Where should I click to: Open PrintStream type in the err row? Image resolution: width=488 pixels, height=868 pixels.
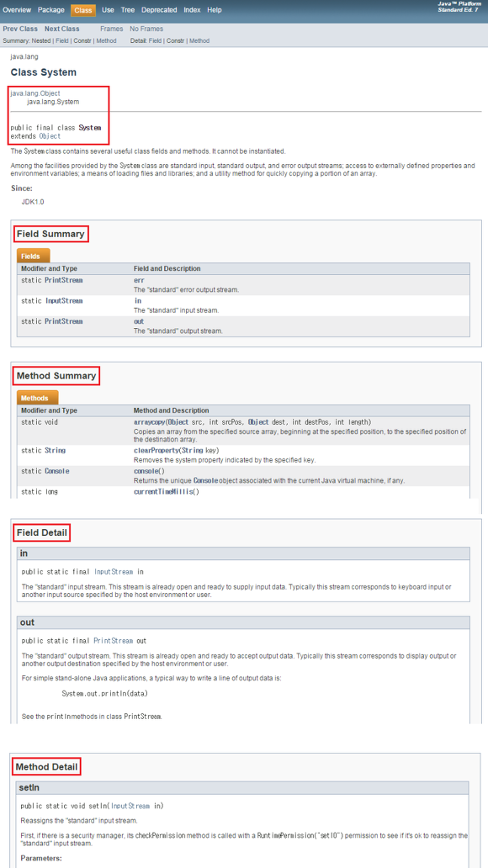[64, 280]
